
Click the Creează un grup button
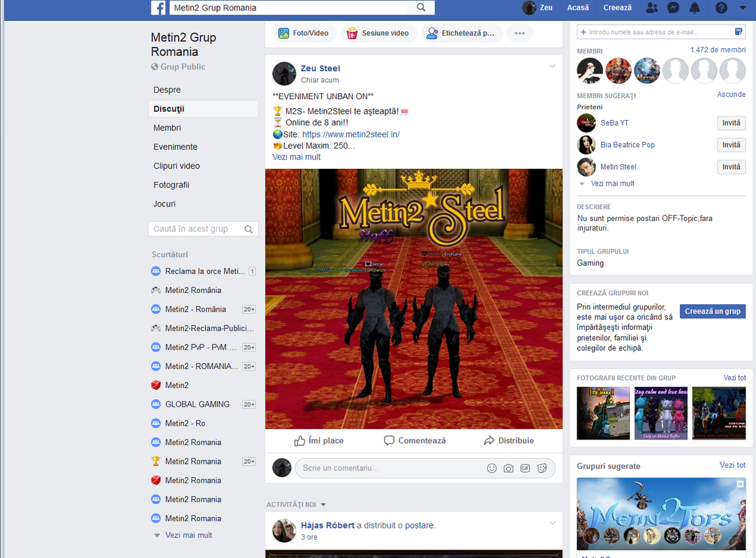point(713,311)
